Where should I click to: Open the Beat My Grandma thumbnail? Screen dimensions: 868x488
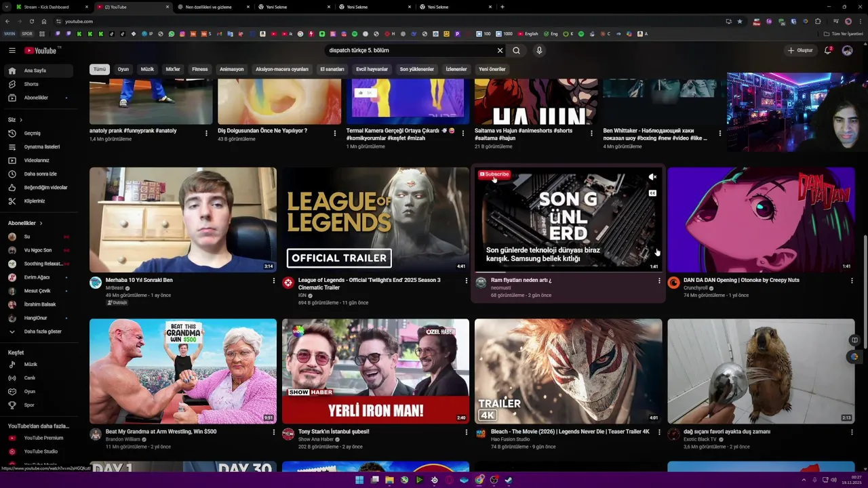tap(183, 371)
